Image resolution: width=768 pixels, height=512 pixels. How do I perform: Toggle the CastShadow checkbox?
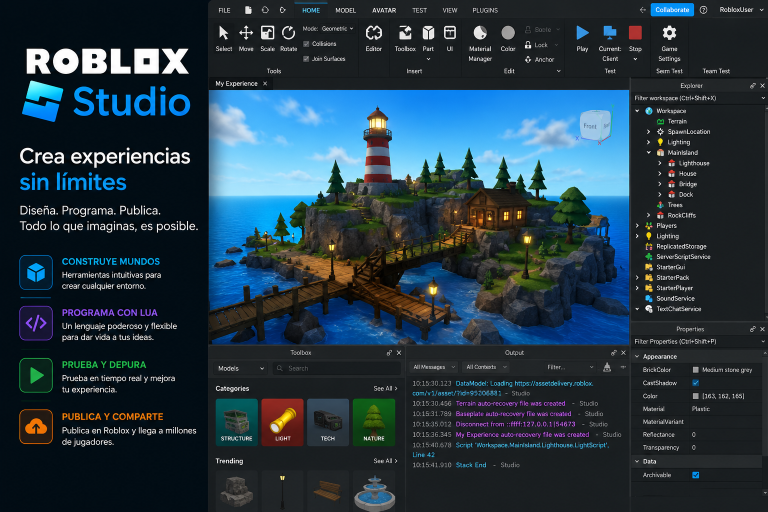coord(696,383)
